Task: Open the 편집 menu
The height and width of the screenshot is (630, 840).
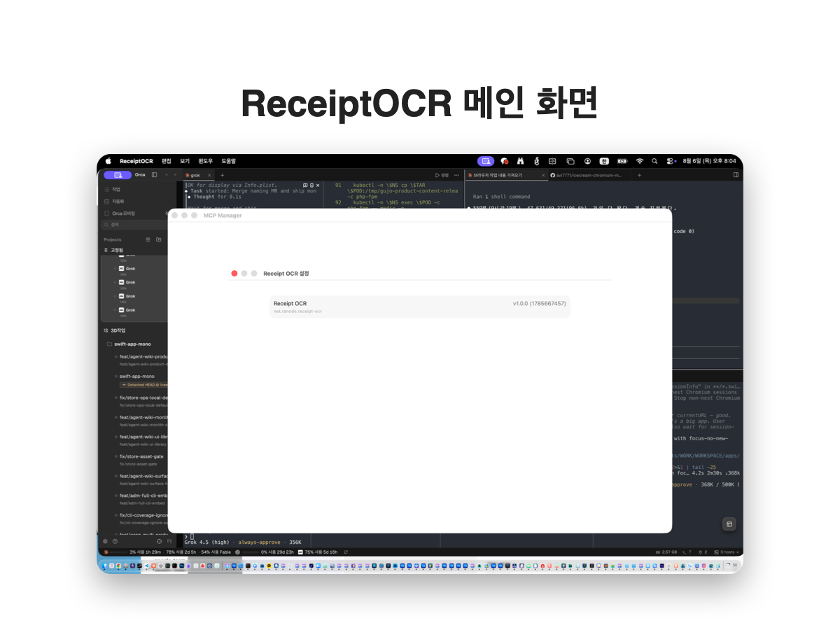Action: point(167,161)
